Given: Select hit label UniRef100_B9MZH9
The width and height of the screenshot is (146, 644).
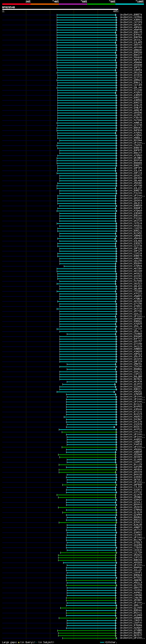Looking at the screenshot, I should click(131, 53).
